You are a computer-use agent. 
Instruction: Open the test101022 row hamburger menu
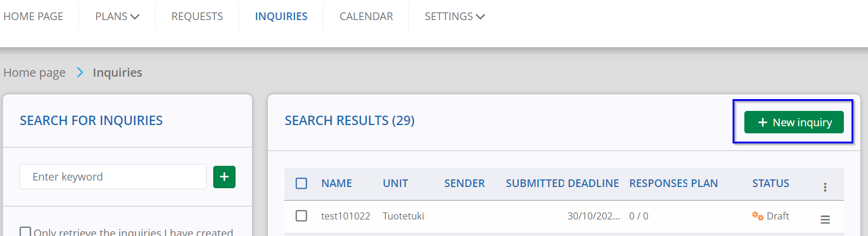[x=825, y=219]
